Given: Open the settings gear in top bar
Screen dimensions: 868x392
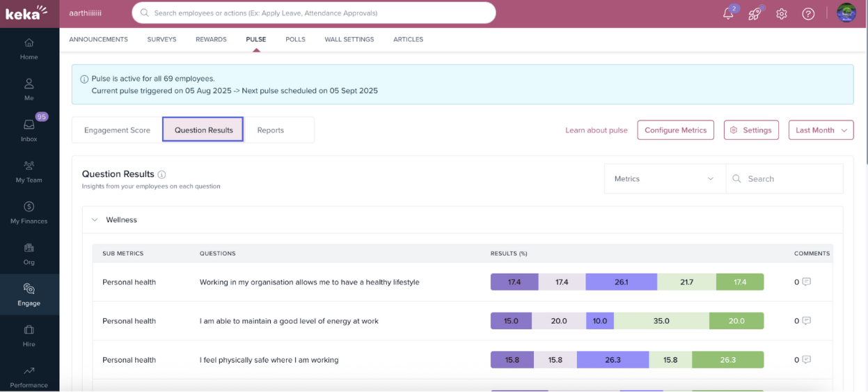Looking at the screenshot, I should tap(782, 14).
